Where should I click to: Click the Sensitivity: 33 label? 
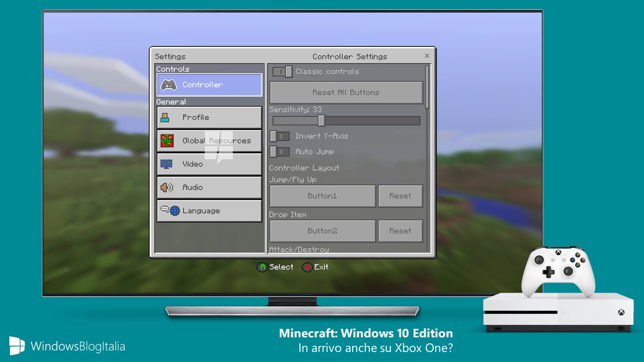click(x=295, y=110)
